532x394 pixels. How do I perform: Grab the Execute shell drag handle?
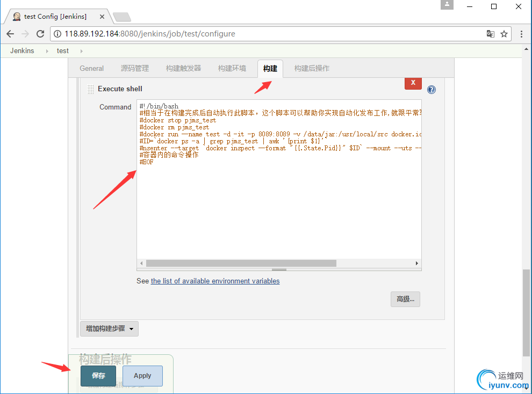coord(91,89)
